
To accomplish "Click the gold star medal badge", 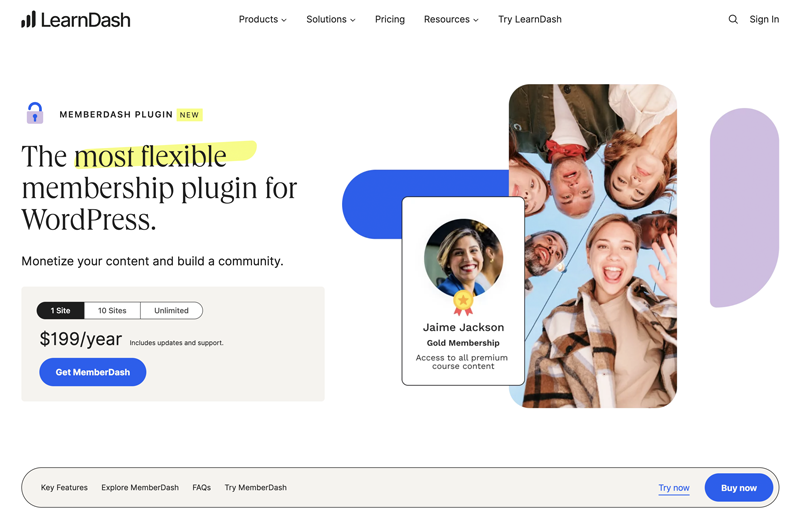I will click(x=463, y=302).
